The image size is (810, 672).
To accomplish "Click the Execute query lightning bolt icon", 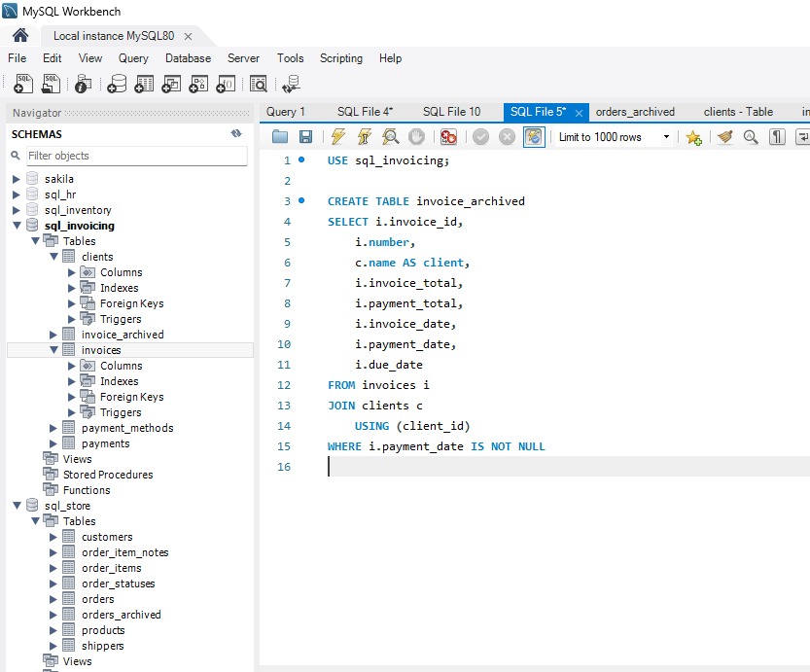I will pos(338,137).
